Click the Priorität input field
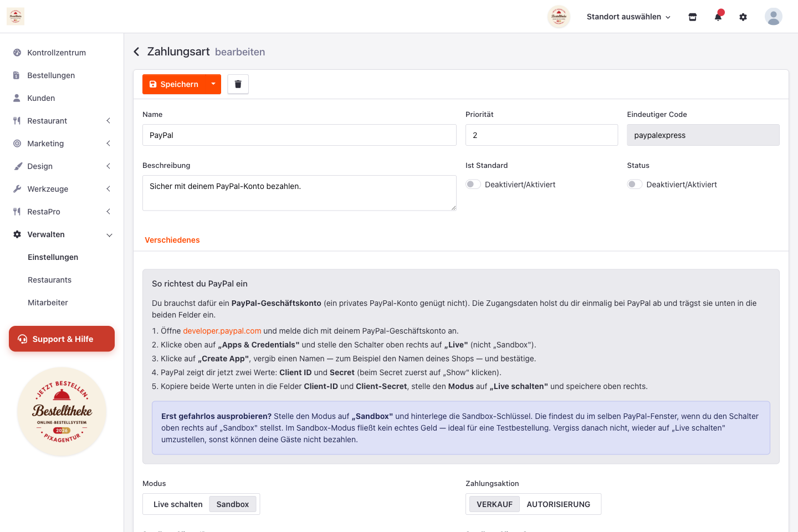This screenshot has width=798, height=532. click(541, 135)
